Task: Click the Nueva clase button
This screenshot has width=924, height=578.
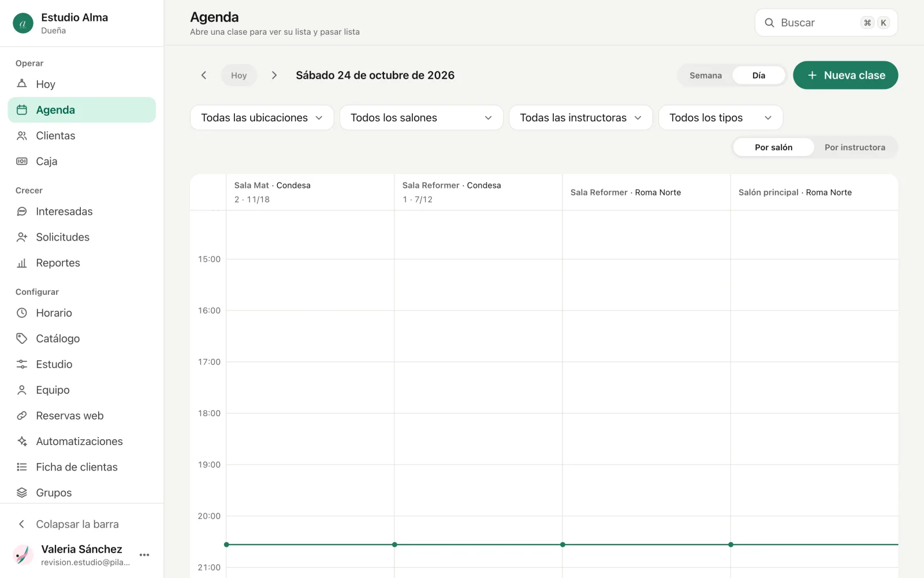Action: click(845, 75)
